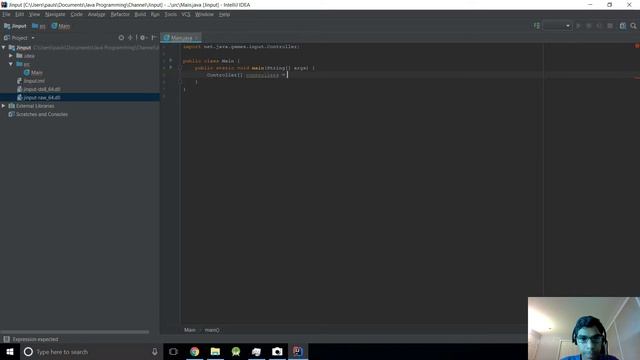Click Search Everywhere magnifier icon
This screenshot has width=640, height=360.
click(x=633, y=26)
